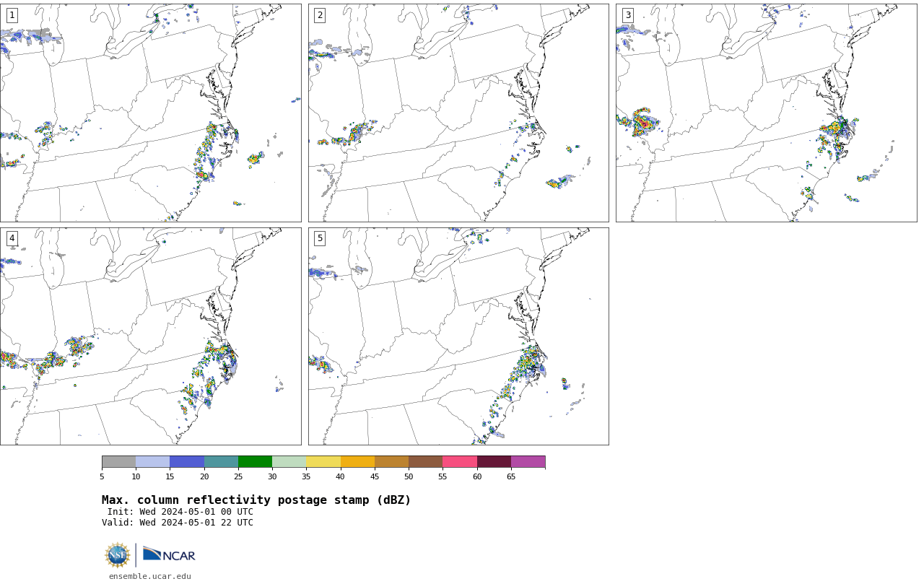
Task: Select the gray 5-10 dBZ swatch
Action: coord(118,462)
